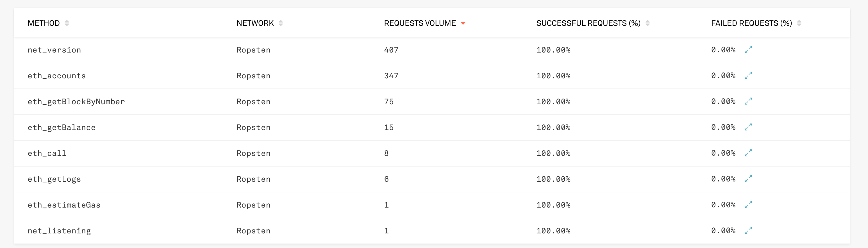This screenshot has width=868, height=248.
Task: Select the METHOD column header
Action: (44, 23)
